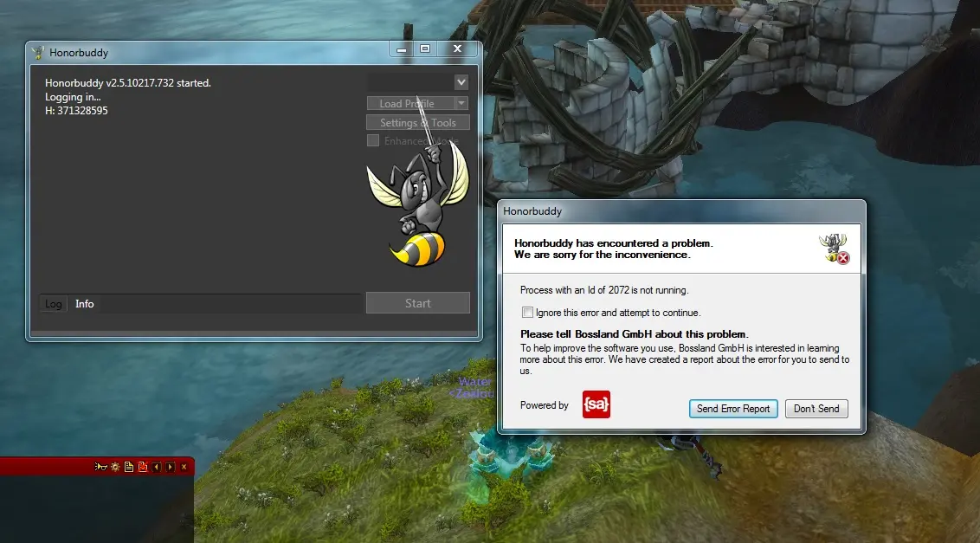The height and width of the screenshot is (543, 980).
Task: Click the horn announce icon in red bar
Action: pyautogui.click(x=100, y=467)
